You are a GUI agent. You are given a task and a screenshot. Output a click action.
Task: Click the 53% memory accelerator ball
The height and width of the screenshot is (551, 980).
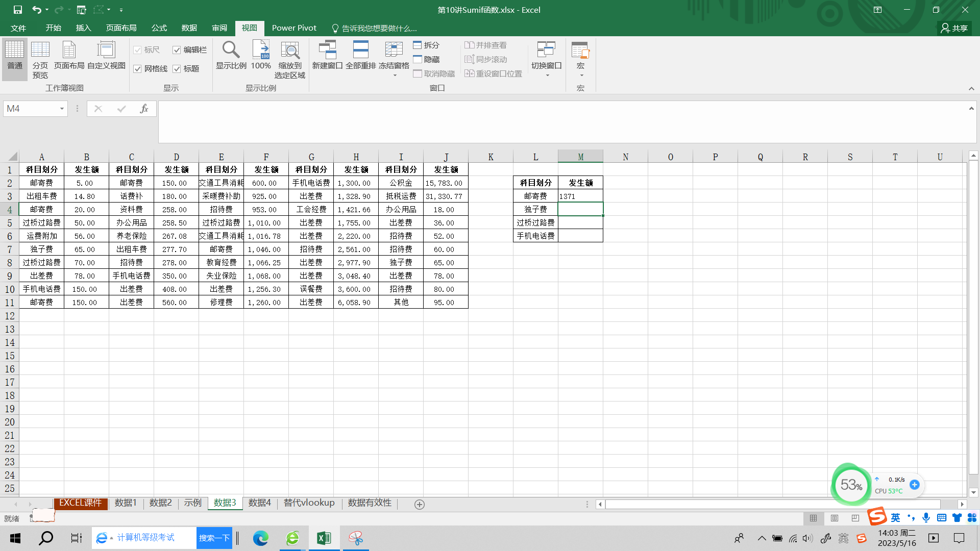coord(851,485)
